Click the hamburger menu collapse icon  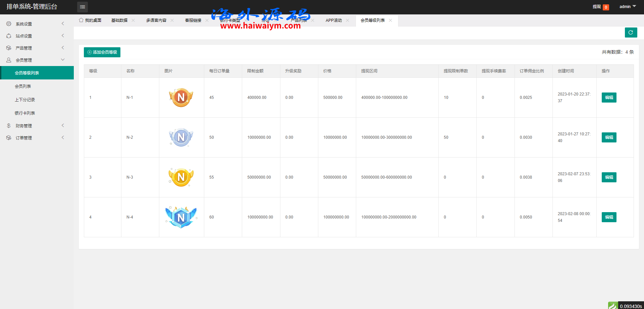pyautogui.click(x=83, y=7)
